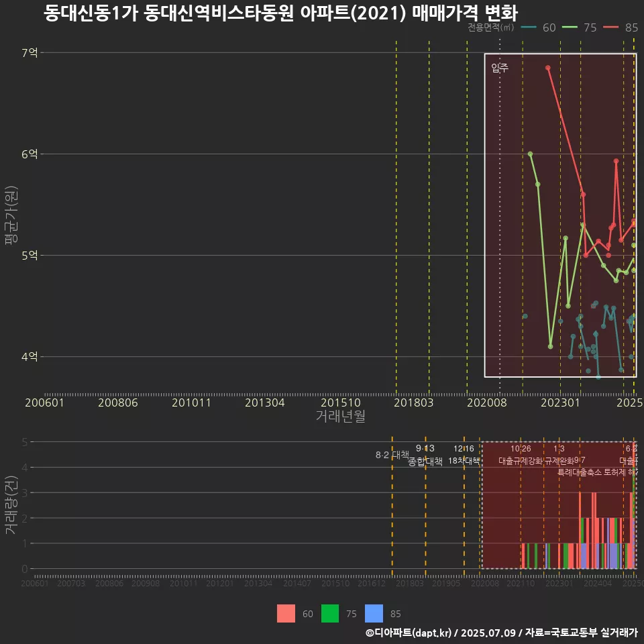Viewport: 644px width, 644px height.
Task: Click the '평균가(원)' axis title
Action: pos(11,215)
